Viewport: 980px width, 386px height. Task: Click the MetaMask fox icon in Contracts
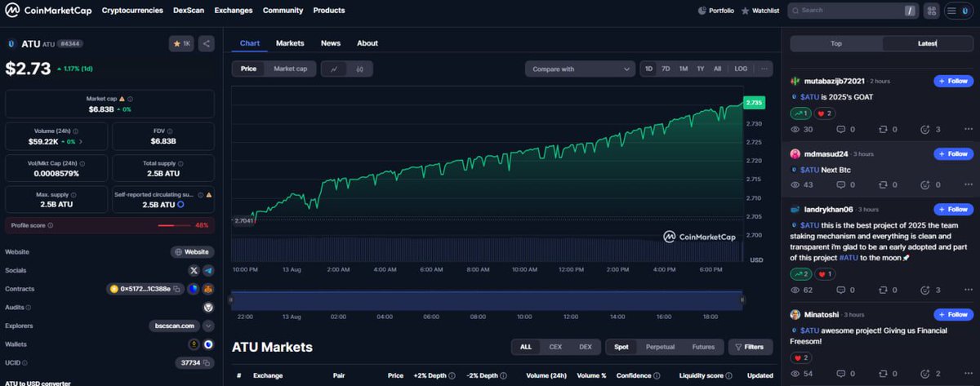(x=208, y=289)
